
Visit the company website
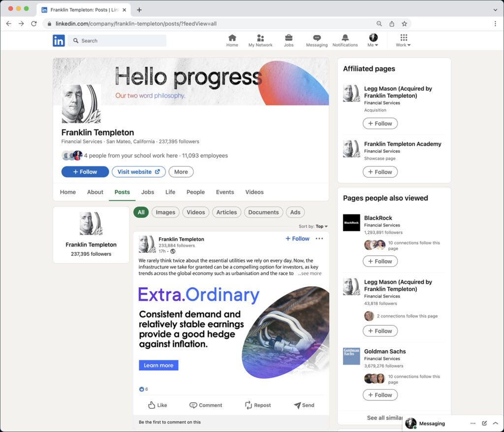tap(138, 172)
